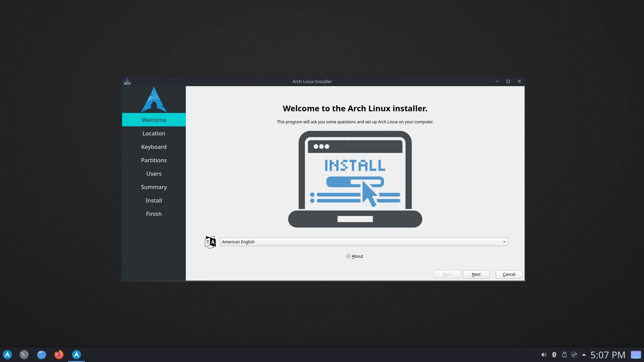Open the Arch application launcher menu

[x=7, y=355]
